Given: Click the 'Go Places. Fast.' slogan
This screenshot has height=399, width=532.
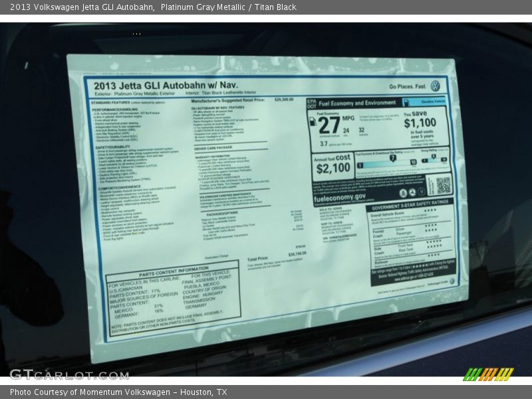Looking at the screenshot, I should (x=408, y=86).
